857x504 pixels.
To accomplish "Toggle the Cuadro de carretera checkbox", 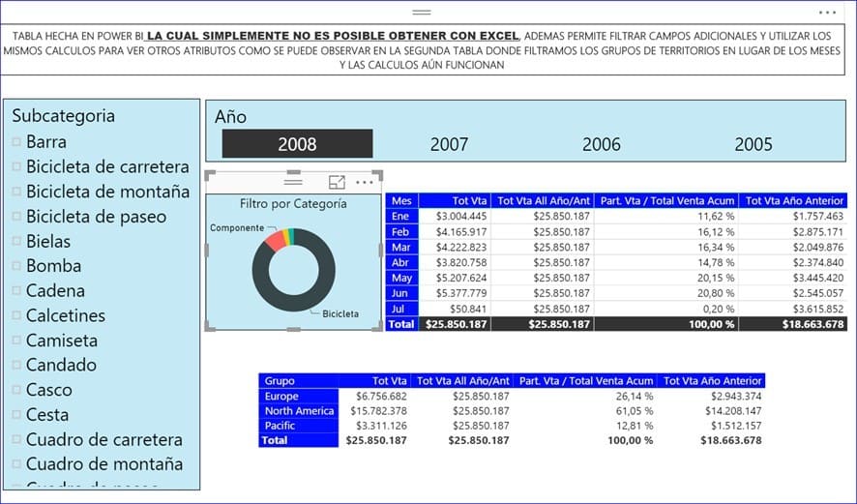I will click(16, 439).
